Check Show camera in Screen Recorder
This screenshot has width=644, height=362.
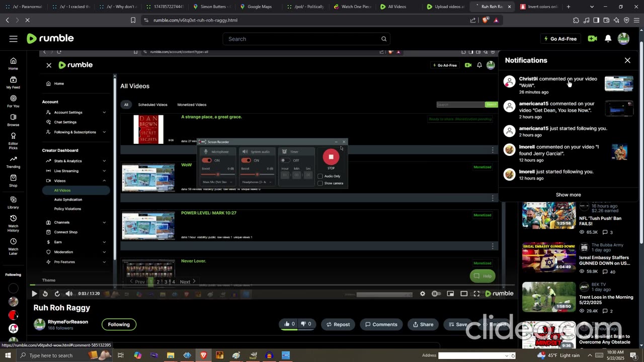tap(320, 183)
